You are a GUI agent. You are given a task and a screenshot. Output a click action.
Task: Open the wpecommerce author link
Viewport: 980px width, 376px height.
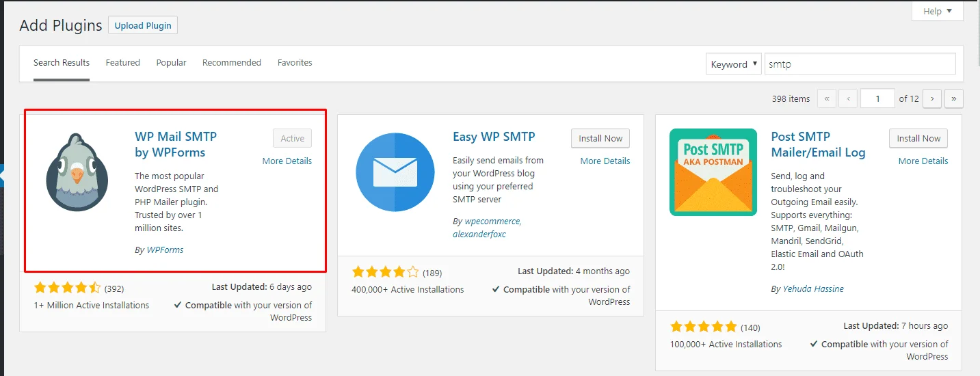492,221
